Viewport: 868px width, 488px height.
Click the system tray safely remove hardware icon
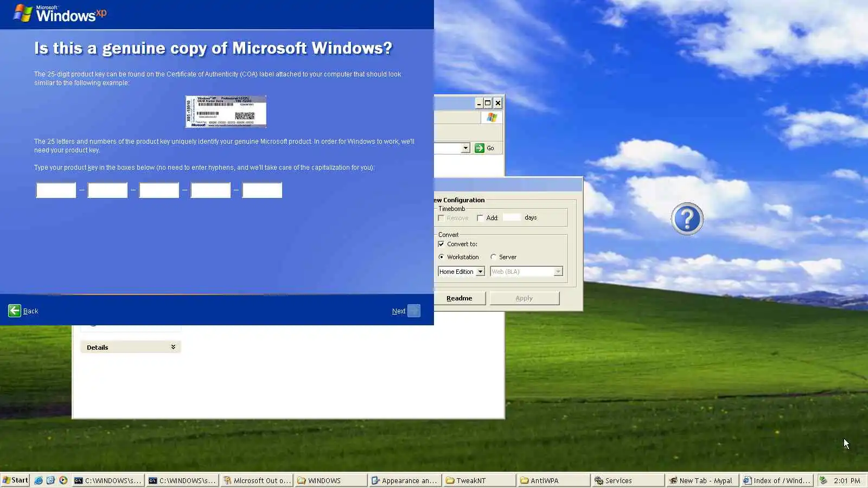coord(824,480)
